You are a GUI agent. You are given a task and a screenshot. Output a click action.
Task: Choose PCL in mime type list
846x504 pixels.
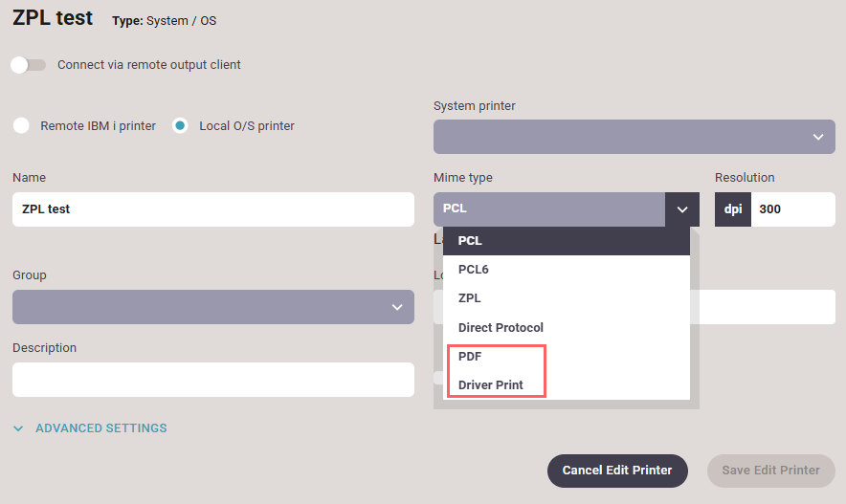coord(566,241)
